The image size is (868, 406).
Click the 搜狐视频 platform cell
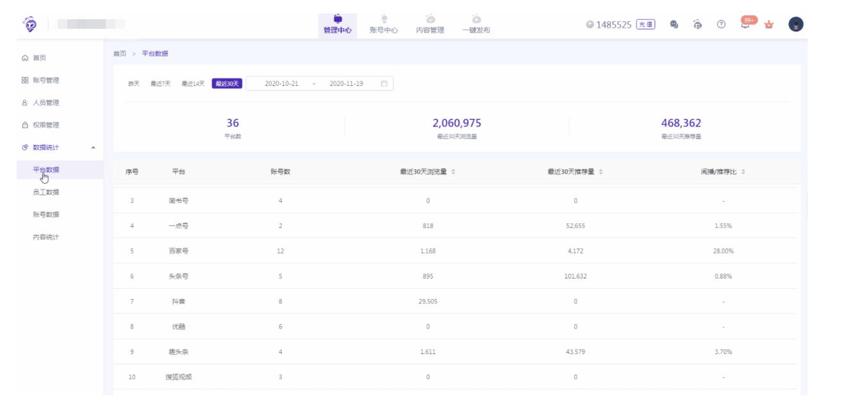click(x=178, y=377)
